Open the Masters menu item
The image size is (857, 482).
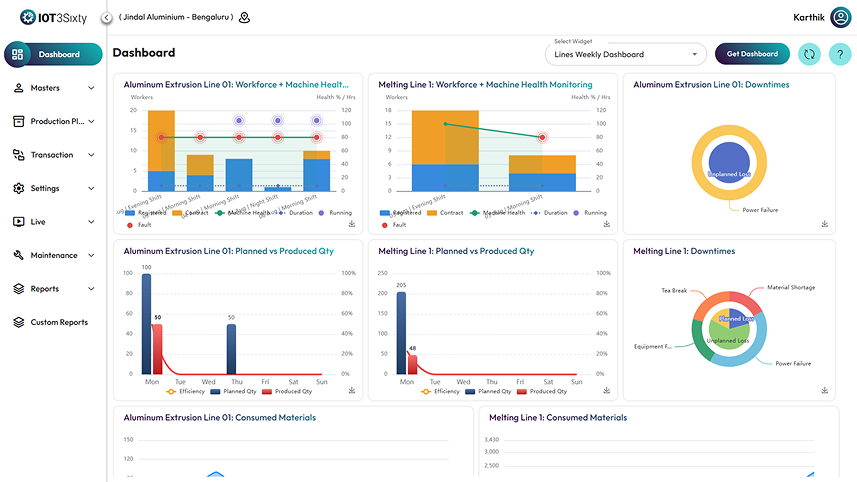click(x=53, y=88)
